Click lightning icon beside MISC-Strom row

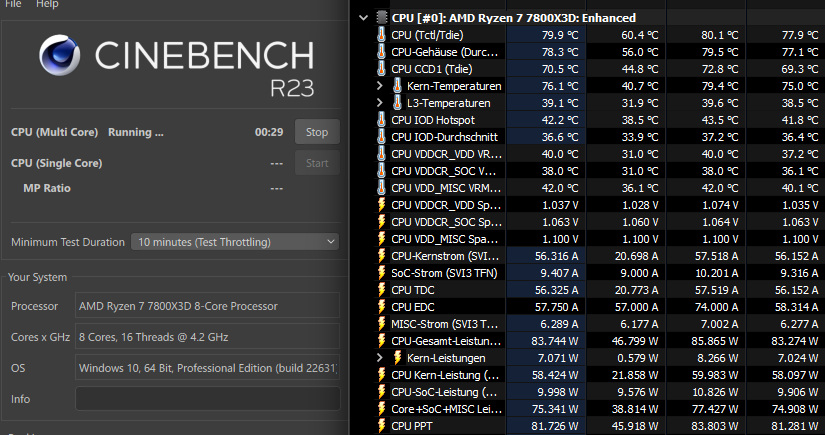381,323
